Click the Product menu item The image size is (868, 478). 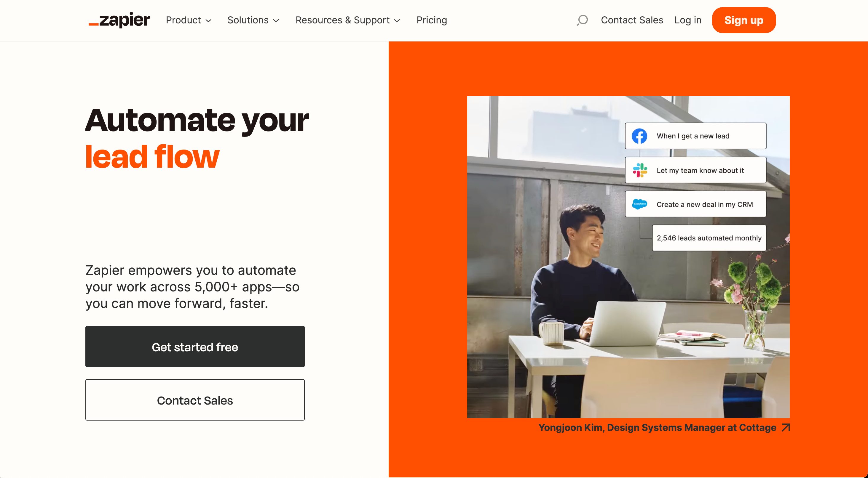coord(188,20)
